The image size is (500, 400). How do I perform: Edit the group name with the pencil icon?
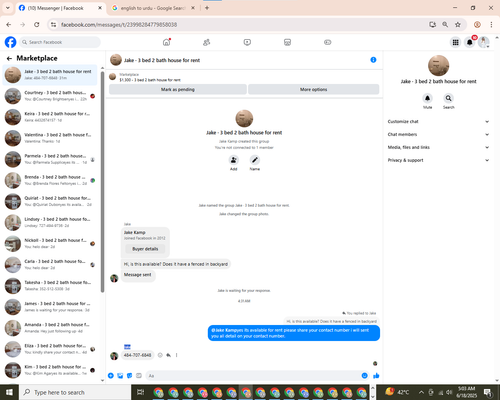point(255,160)
